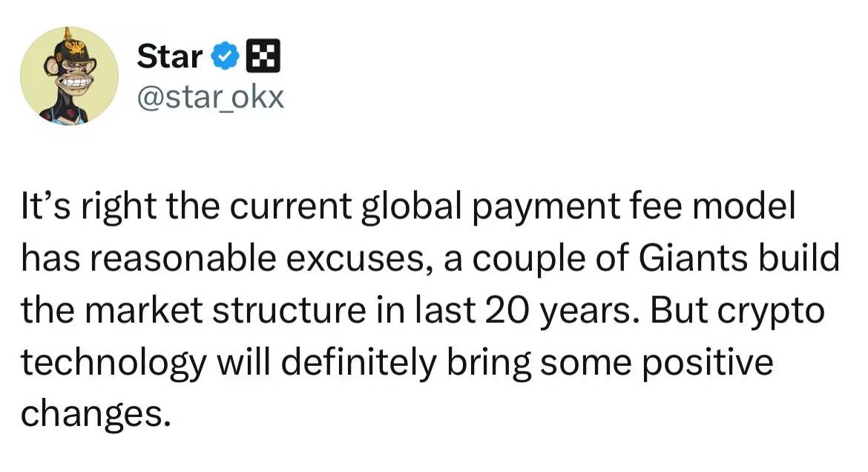Click the OKX checkered affiliate badge
Viewport: 868px width, 472px height.
[263, 56]
